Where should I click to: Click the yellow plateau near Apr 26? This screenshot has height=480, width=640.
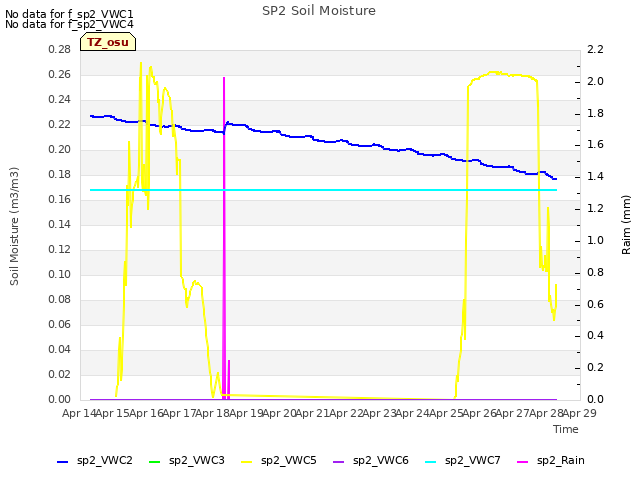[x=502, y=75]
